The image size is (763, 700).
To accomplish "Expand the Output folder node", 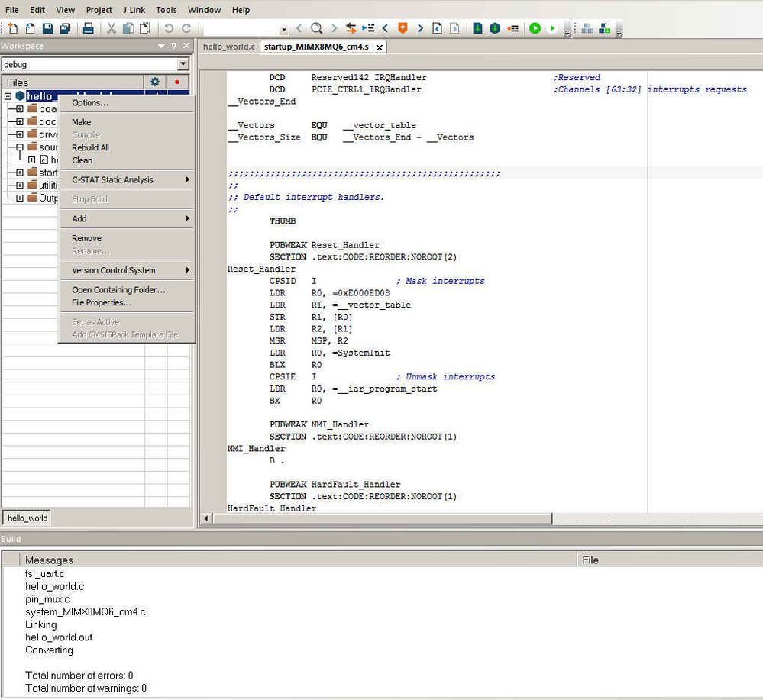I will pyautogui.click(x=19, y=198).
